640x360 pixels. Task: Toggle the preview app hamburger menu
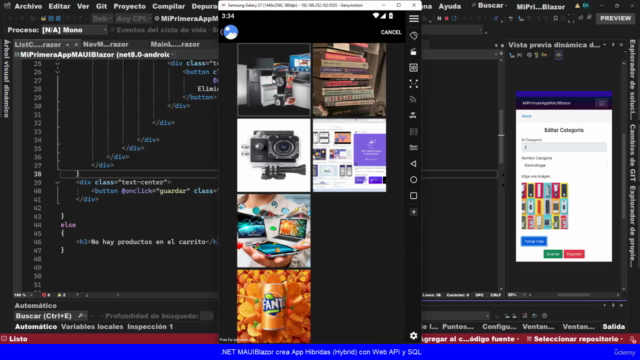point(602,103)
